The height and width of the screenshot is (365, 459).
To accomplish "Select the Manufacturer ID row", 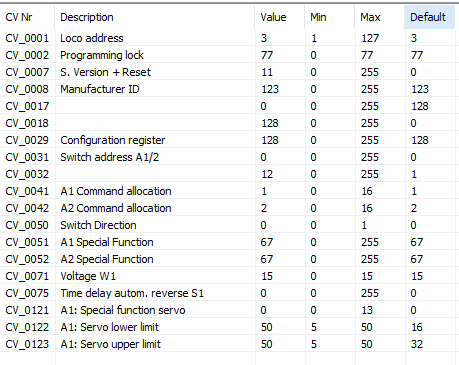I will click(228, 89).
